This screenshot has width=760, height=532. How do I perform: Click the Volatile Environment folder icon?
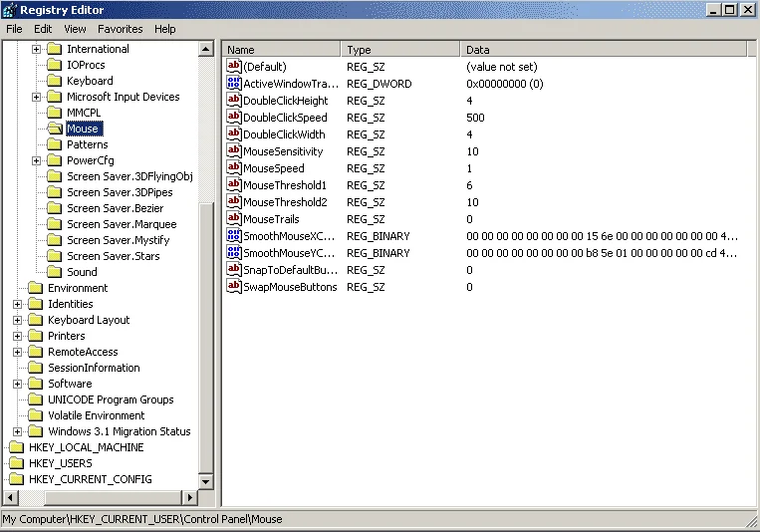point(36,415)
